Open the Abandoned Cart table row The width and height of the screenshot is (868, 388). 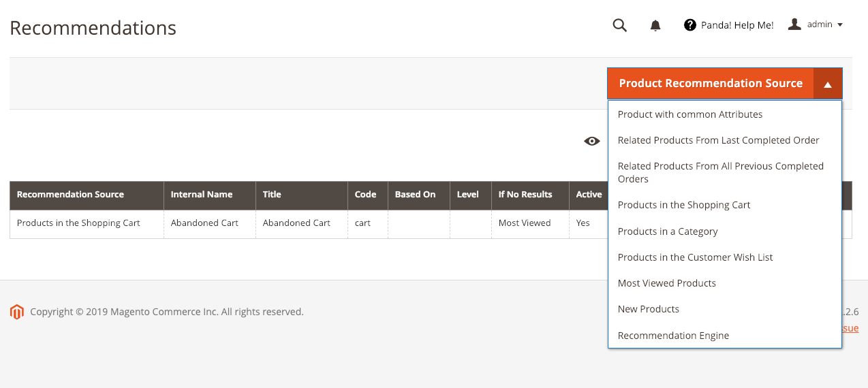(x=431, y=224)
